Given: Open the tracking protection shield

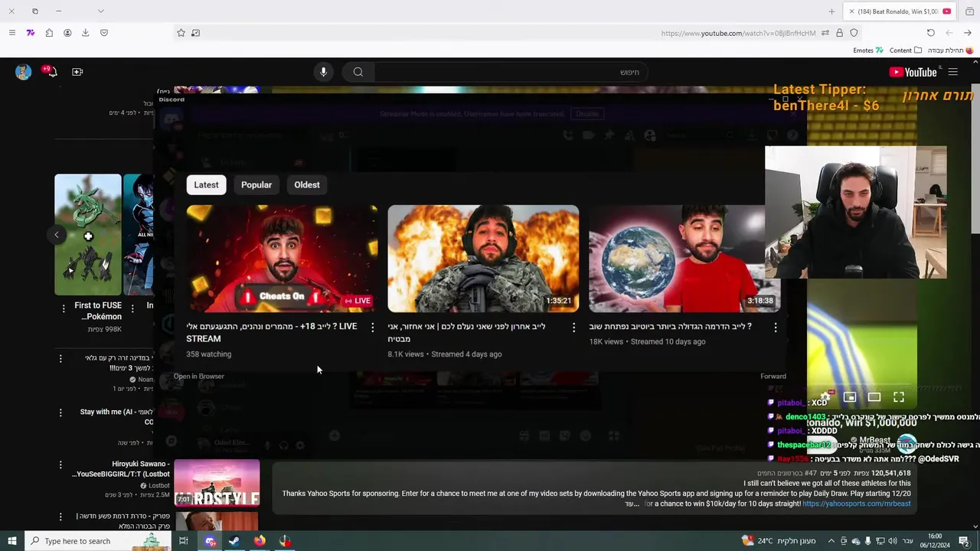Looking at the screenshot, I should tap(854, 33).
